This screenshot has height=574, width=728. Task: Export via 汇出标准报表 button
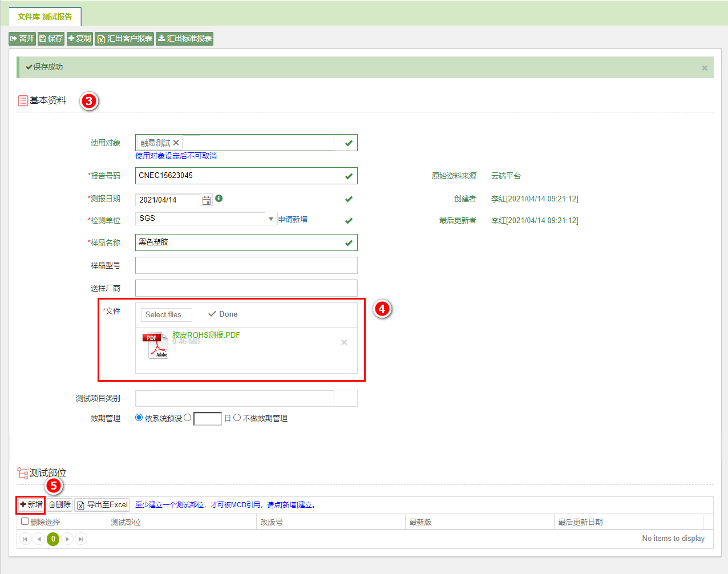click(185, 39)
